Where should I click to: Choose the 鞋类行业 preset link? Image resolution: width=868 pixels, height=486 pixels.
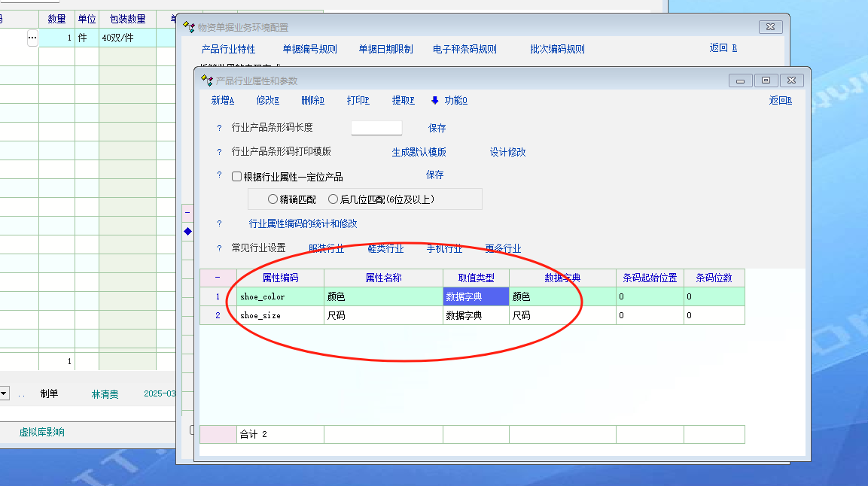tap(385, 249)
